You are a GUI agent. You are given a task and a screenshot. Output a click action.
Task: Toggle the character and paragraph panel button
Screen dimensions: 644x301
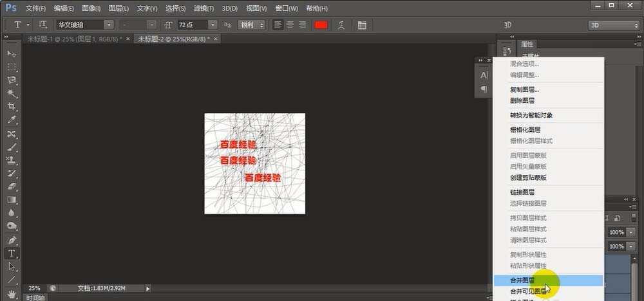coord(361,25)
